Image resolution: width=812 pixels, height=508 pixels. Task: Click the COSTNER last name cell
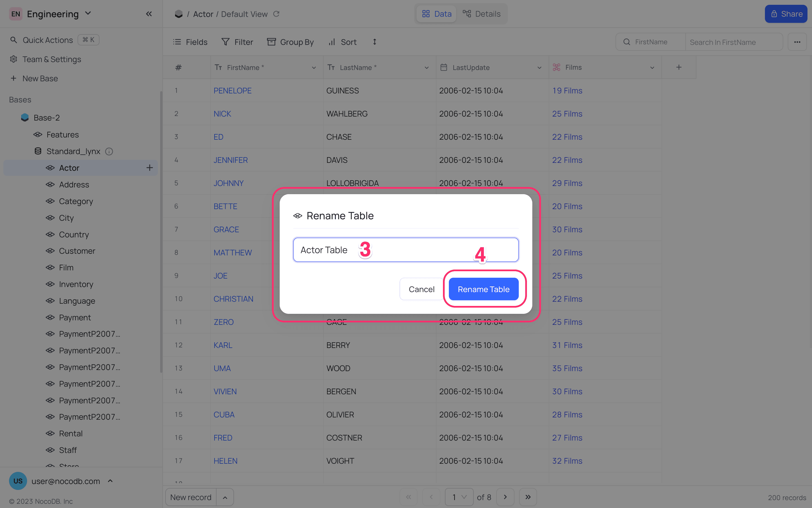379,438
